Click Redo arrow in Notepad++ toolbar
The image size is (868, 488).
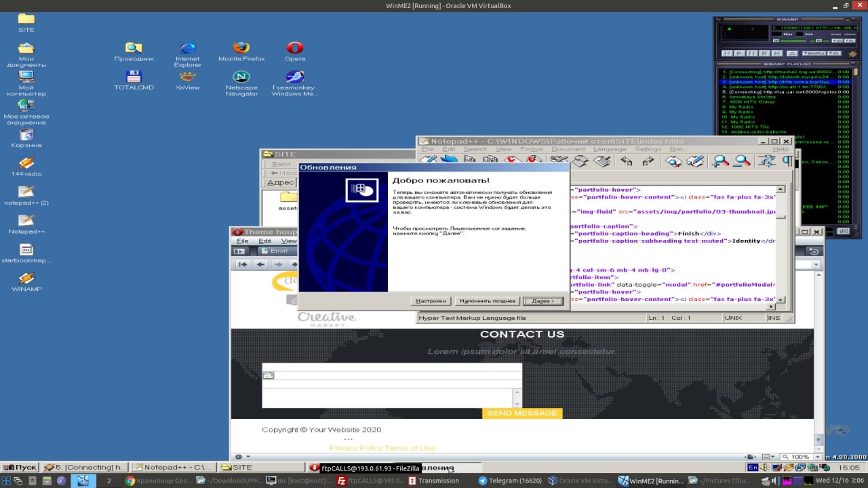[x=648, y=161]
